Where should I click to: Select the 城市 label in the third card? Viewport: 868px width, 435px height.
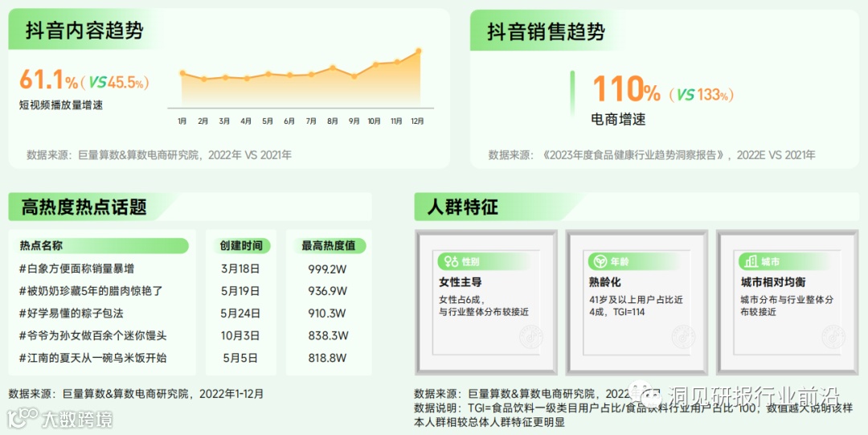tap(770, 261)
